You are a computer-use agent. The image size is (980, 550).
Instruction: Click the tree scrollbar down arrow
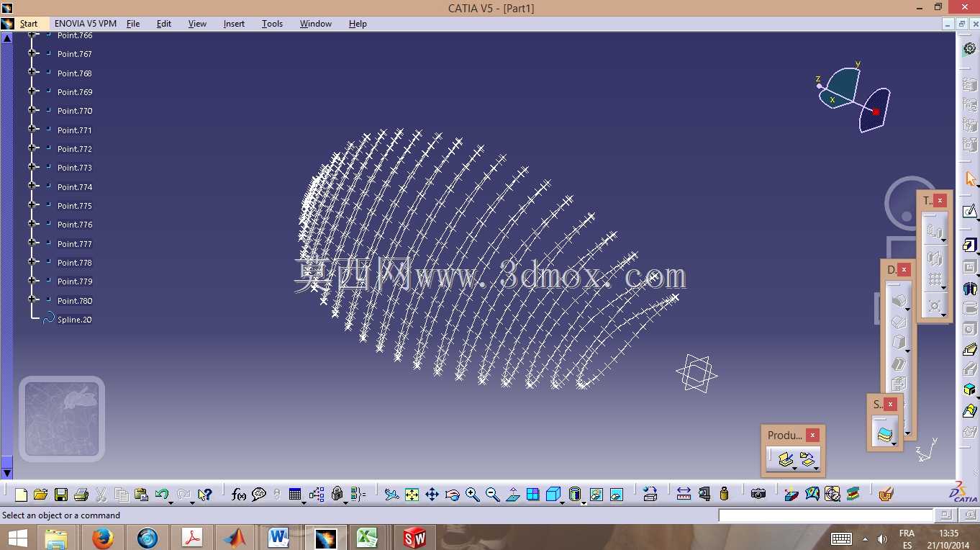7,473
